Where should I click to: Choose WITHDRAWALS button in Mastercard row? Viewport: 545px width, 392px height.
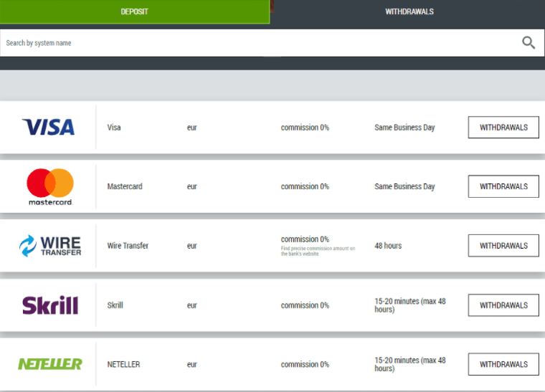pos(503,186)
